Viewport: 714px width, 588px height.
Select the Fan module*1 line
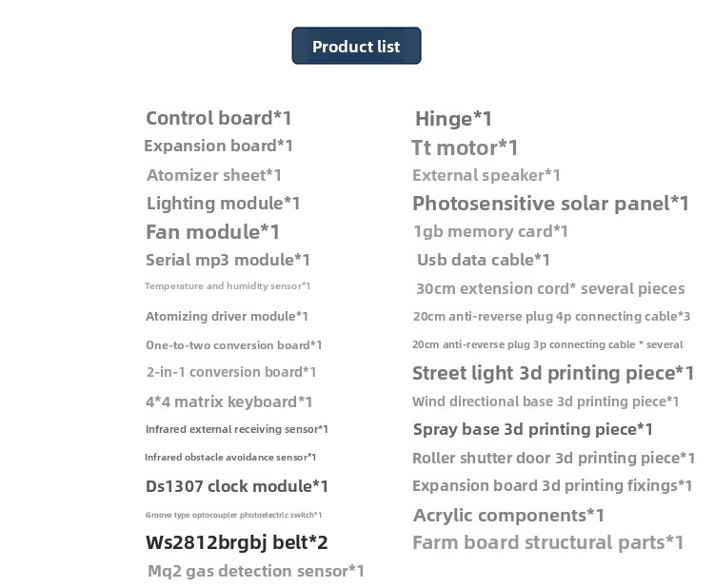click(x=212, y=232)
